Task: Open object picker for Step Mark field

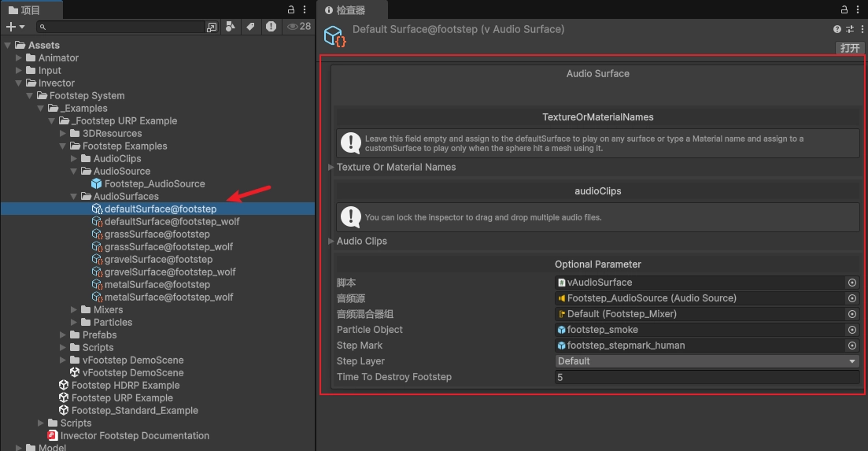Action: [x=852, y=346]
